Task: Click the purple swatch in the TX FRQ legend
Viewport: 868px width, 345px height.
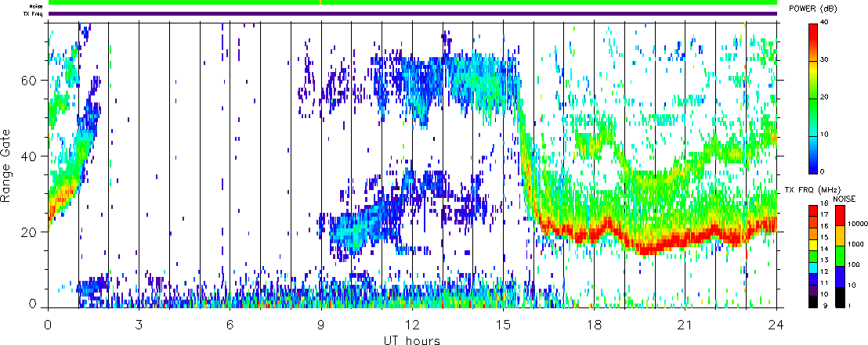Action: (813, 291)
